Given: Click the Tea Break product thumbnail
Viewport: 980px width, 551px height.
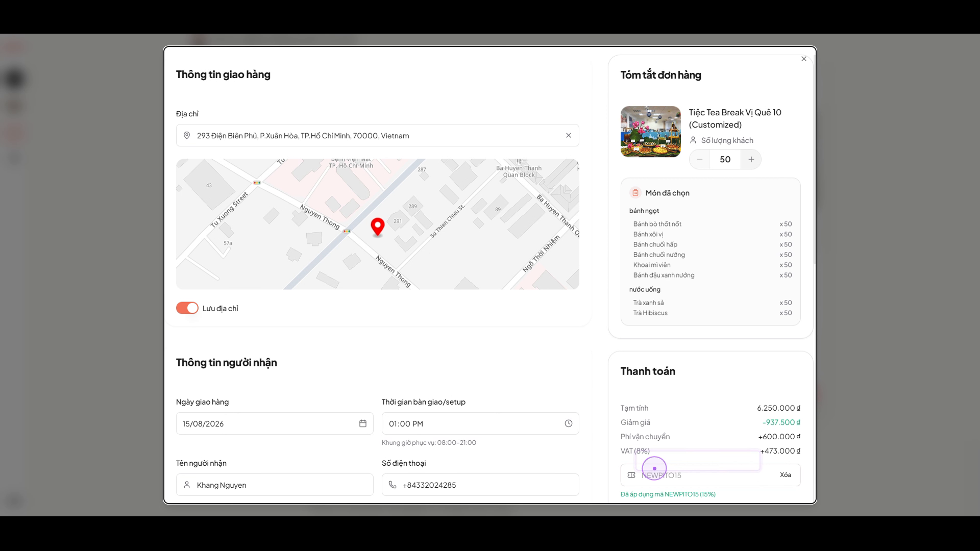Looking at the screenshot, I should [x=651, y=132].
